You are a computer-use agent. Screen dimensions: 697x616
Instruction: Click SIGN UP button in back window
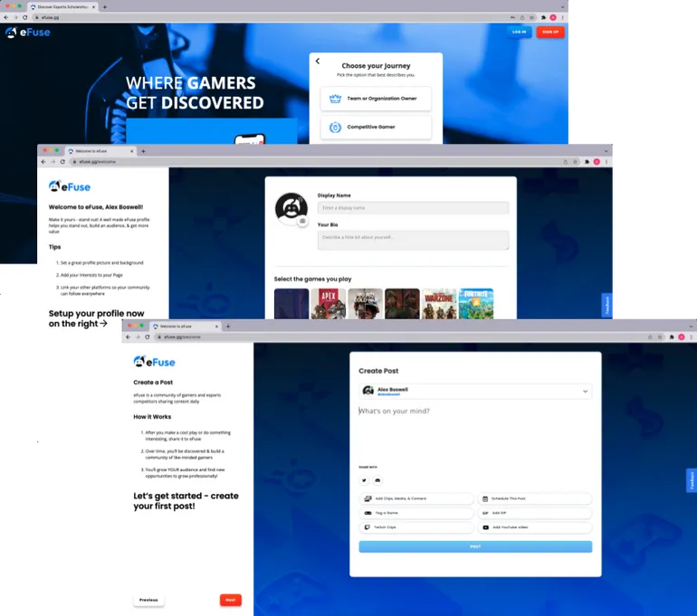click(550, 32)
